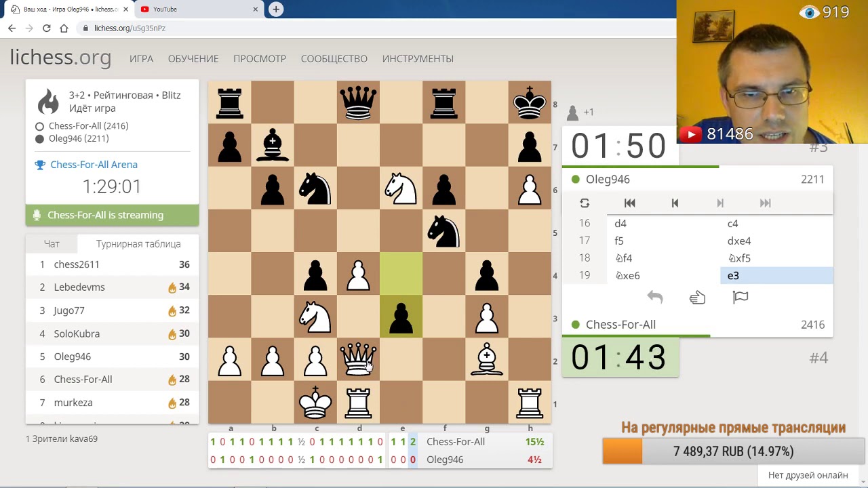Image resolution: width=868 pixels, height=488 pixels.
Task: Select move 16 d4 in list
Action: (663, 224)
